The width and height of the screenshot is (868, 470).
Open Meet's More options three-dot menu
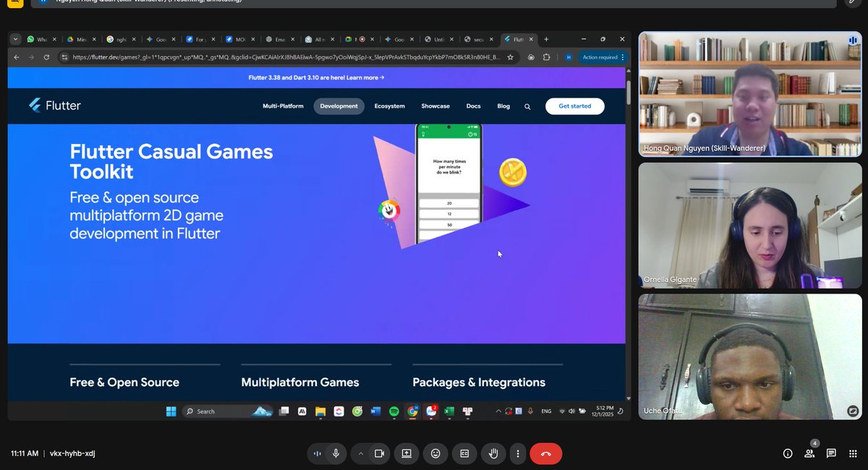click(517, 453)
